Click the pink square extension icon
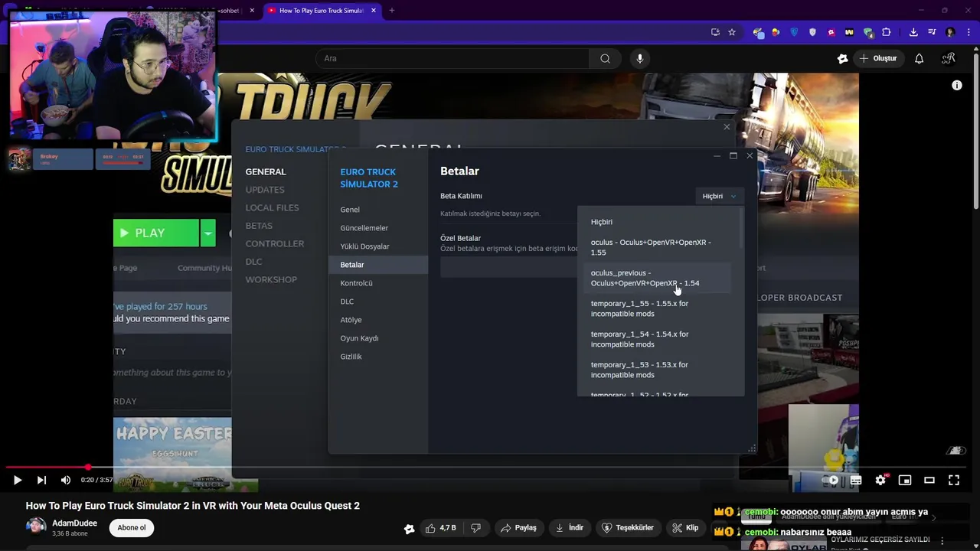 click(x=831, y=32)
